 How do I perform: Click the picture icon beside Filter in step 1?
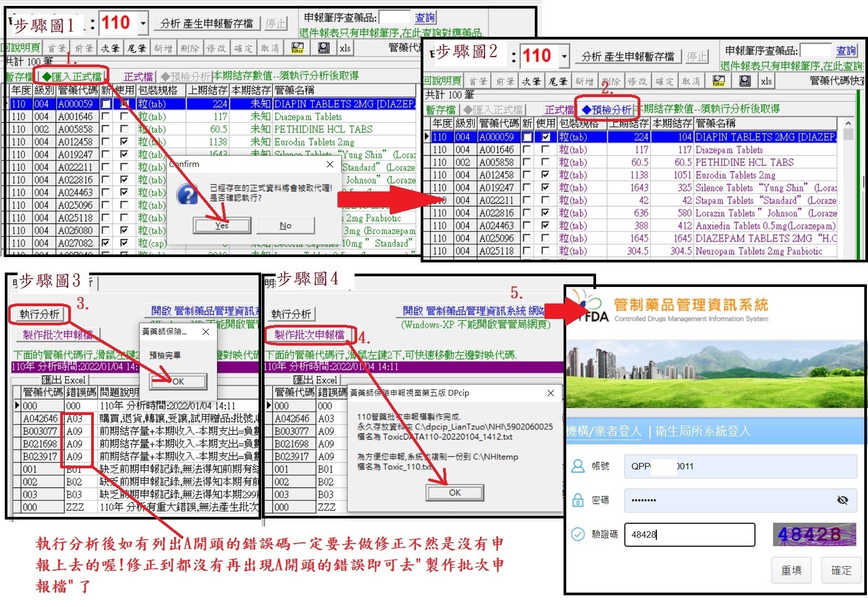coord(324,48)
